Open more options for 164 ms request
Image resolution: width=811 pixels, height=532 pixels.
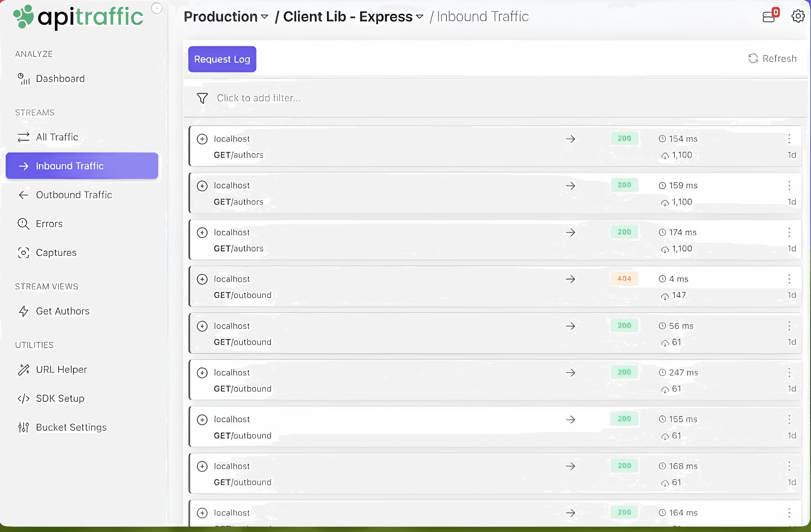click(789, 513)
